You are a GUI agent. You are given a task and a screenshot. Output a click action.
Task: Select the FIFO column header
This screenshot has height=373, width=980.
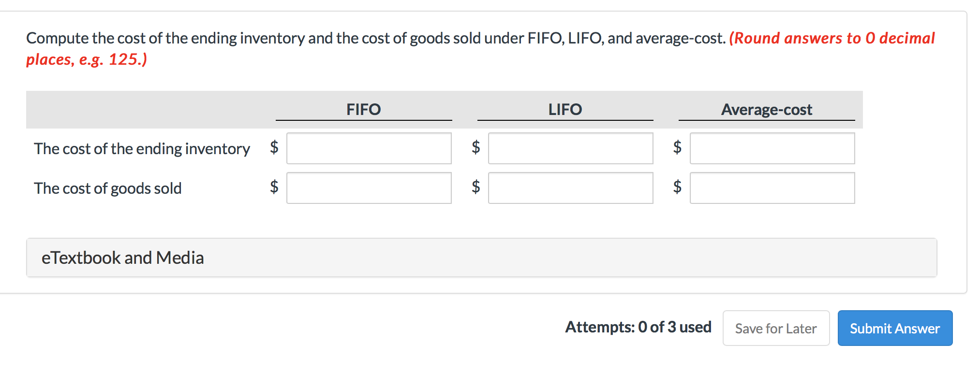[x=363, y=109]
